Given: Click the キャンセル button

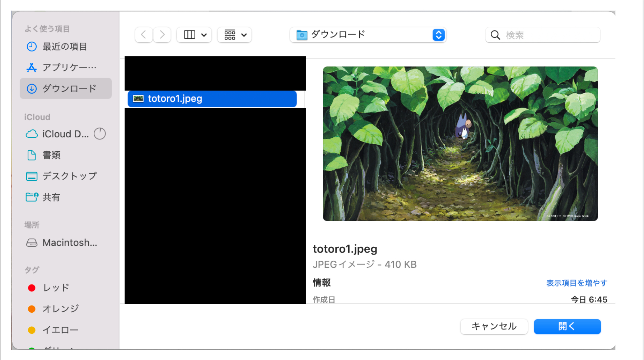Looking at the screenshot, I should tap(494, 327).
